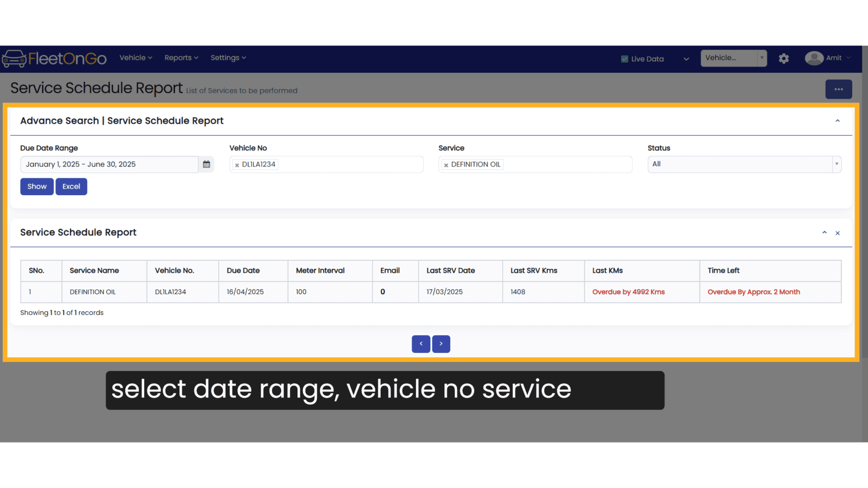Screen dimensions: 868x488
Task: Sort by Last SRV Kms column header
Action: (544, 271)
